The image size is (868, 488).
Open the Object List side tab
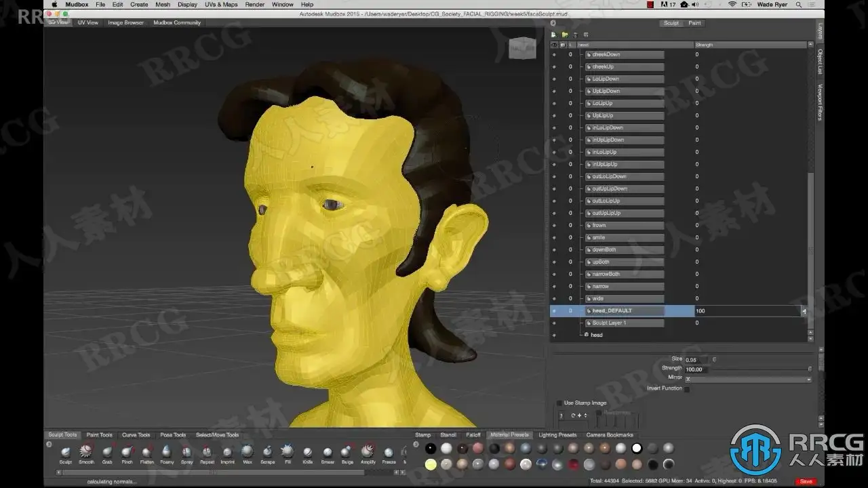pos(820,62)
